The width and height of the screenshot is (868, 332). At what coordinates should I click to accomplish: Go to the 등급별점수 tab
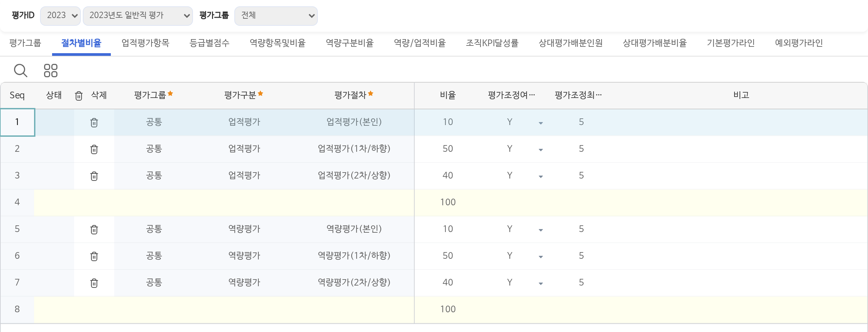(x=209, y=43)
